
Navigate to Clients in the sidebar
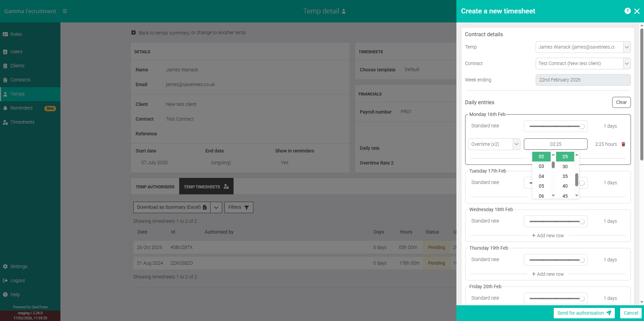tap(17, 66)
